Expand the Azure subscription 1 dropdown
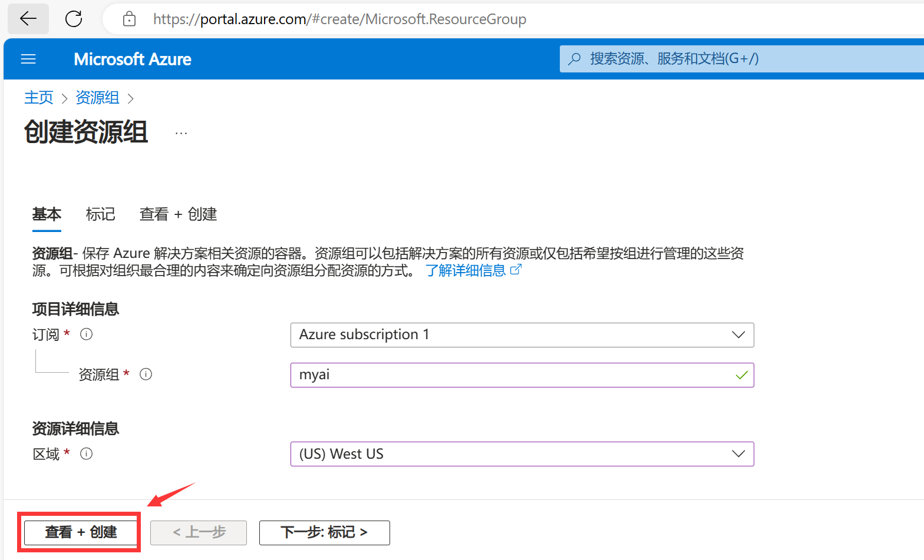This screenshot has height=560, width=924. click(522, 335)
